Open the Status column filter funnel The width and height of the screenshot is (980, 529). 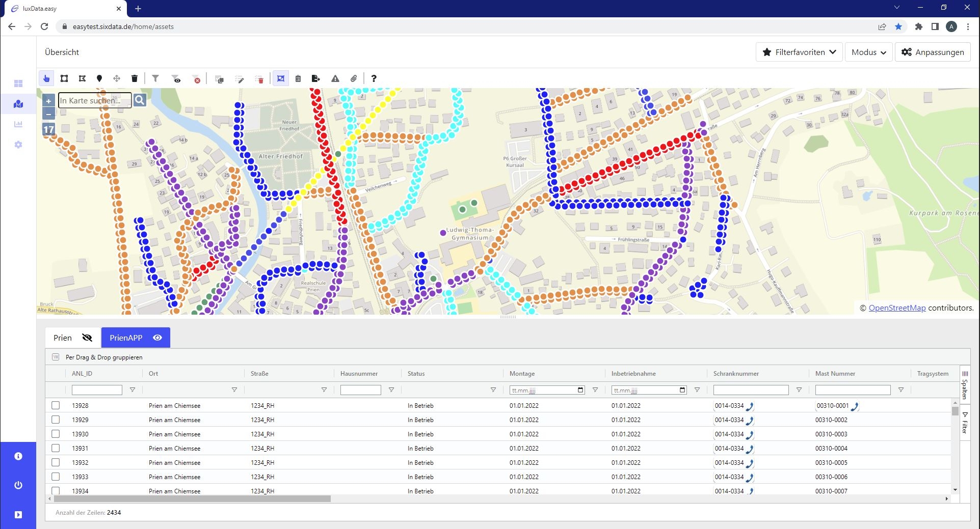493,390
